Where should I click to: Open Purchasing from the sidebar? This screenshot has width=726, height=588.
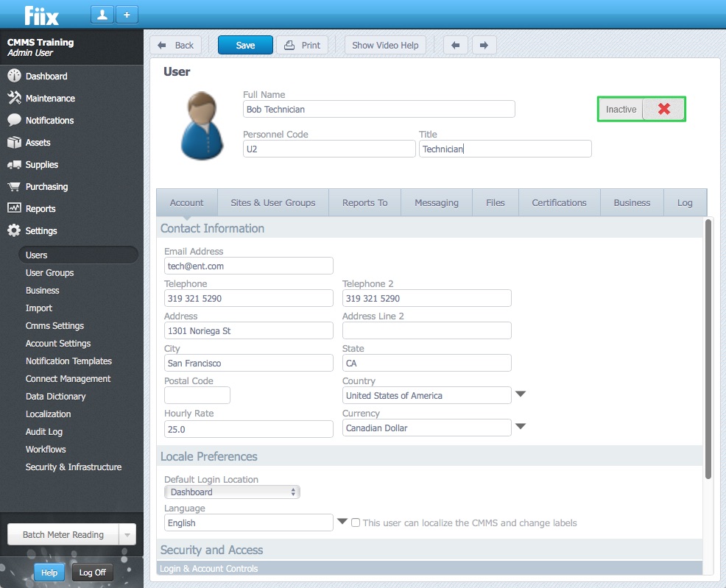[46, 187]
